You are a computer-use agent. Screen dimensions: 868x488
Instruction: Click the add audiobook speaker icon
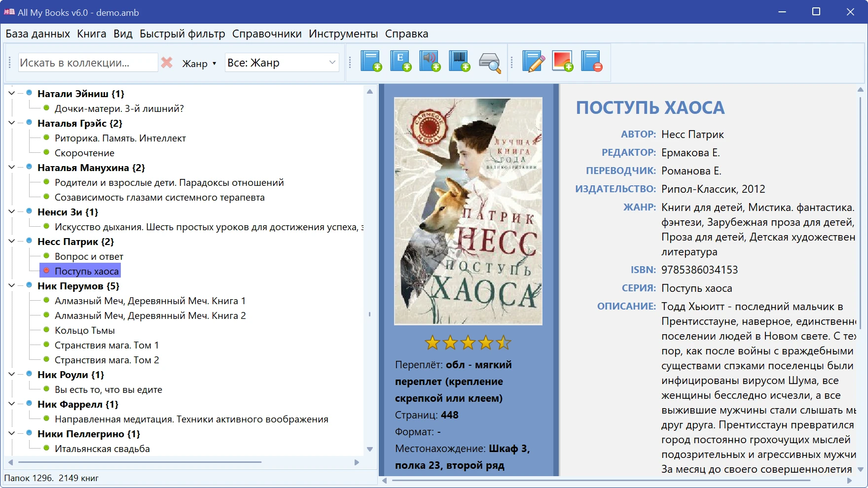pos(430,62)
